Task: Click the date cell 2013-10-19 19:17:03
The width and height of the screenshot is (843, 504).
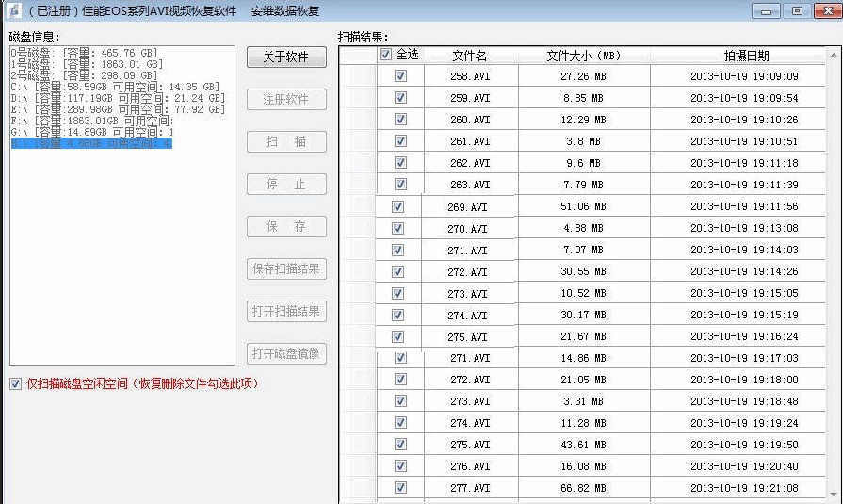Action: click(745, 358)
